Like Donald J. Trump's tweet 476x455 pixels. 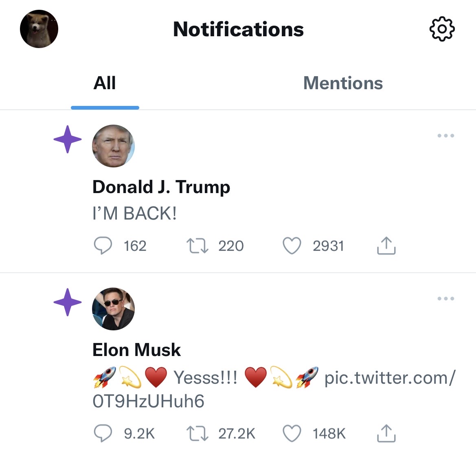[292, 246]
